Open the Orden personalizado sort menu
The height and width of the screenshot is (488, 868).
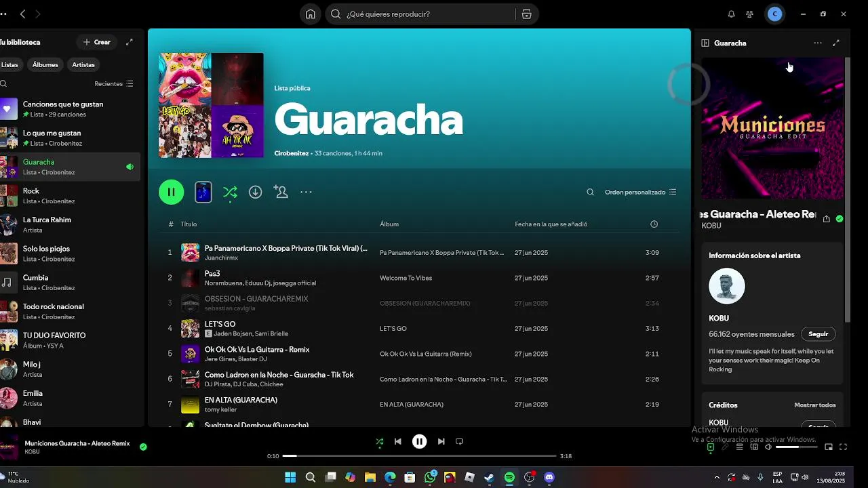pyautogui.click(x=641, y=192)
